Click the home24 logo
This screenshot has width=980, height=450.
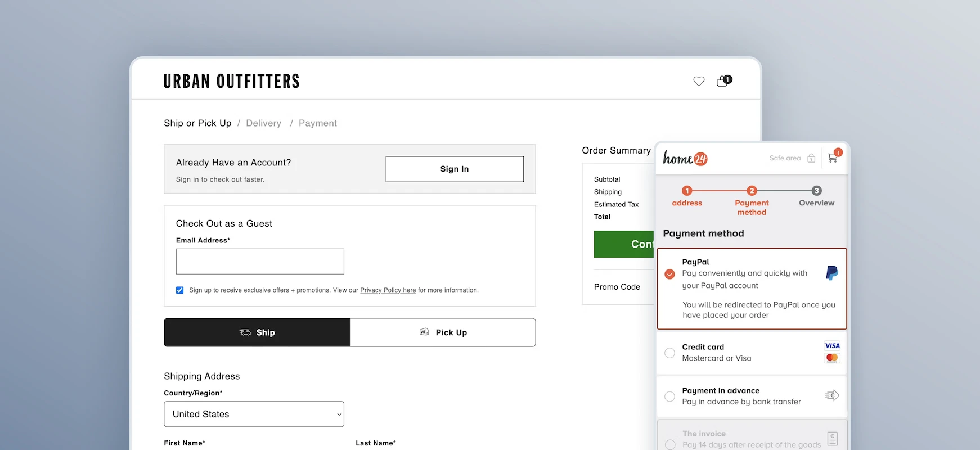coord(685,159)
